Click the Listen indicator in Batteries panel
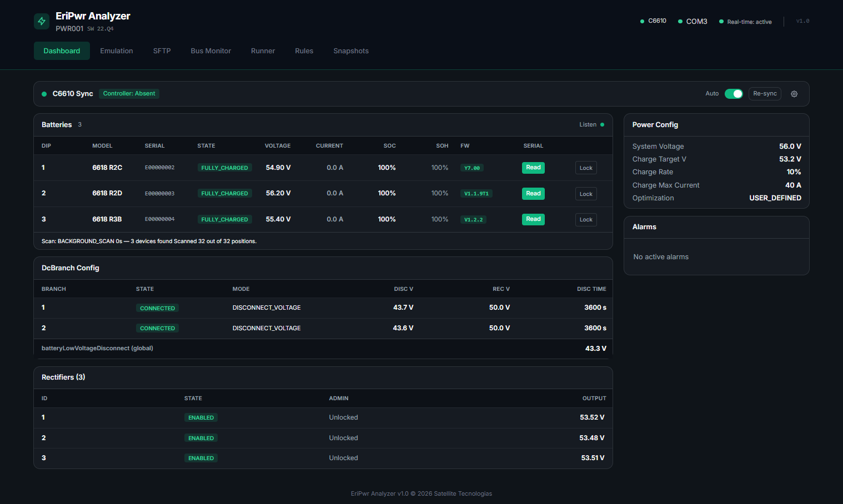Screen dimensions: 843x504 pos(591,124)
